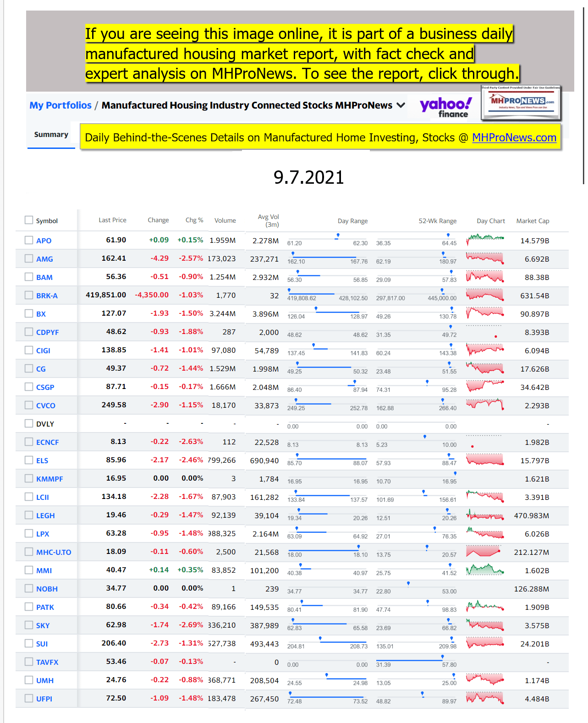This screenshot has width=588, height=723.
Task: Open the CG ticker link
Action: coord(41,369)
